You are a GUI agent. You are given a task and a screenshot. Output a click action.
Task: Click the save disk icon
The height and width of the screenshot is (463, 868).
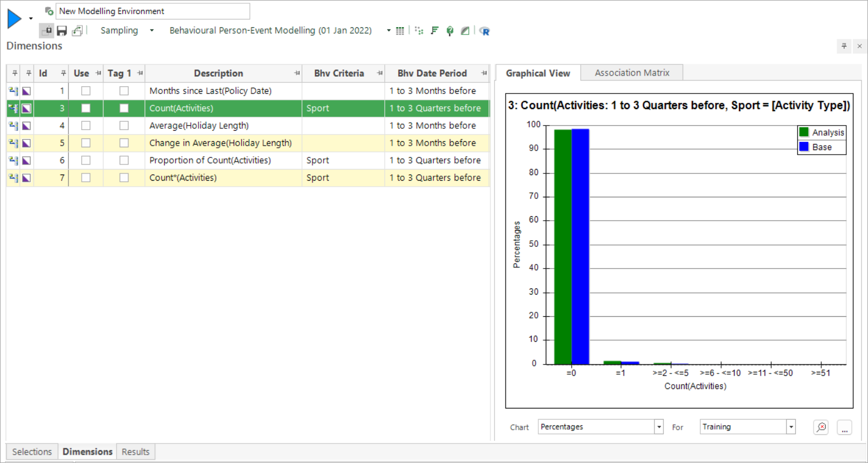click(x=62, y=31)
